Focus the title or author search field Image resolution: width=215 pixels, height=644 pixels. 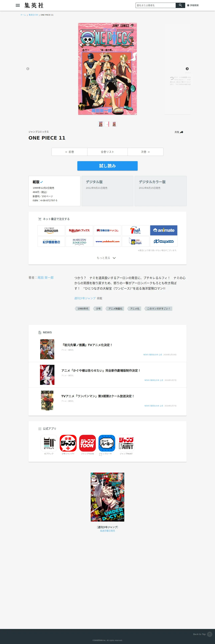(156, 5)
